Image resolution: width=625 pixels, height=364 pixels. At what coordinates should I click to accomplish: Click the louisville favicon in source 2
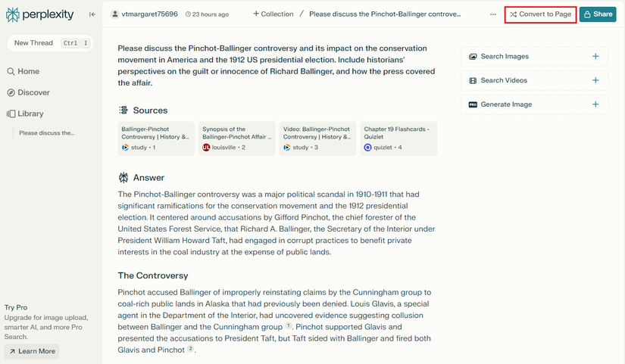pyautogui.click(x=206, y=148)
